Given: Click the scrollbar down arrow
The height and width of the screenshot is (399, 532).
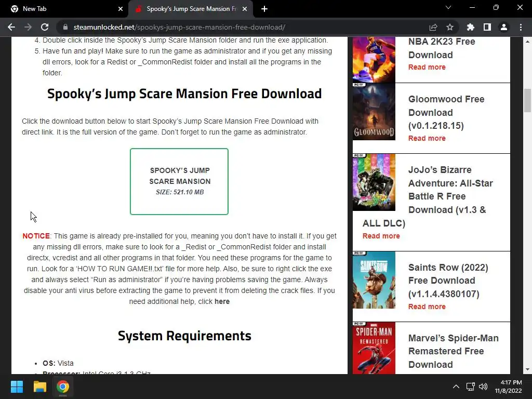Looking at the screenshot, I should tap(527, 369).
